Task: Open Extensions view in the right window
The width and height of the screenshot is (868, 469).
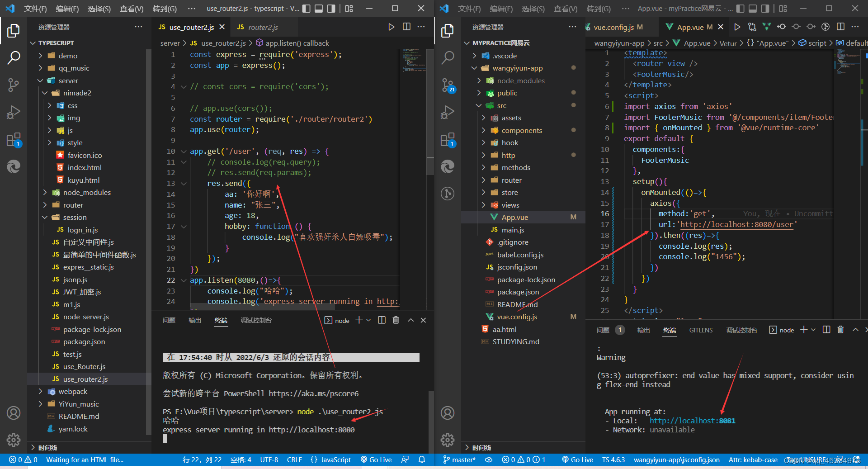Action: click(x=448, y=140)
